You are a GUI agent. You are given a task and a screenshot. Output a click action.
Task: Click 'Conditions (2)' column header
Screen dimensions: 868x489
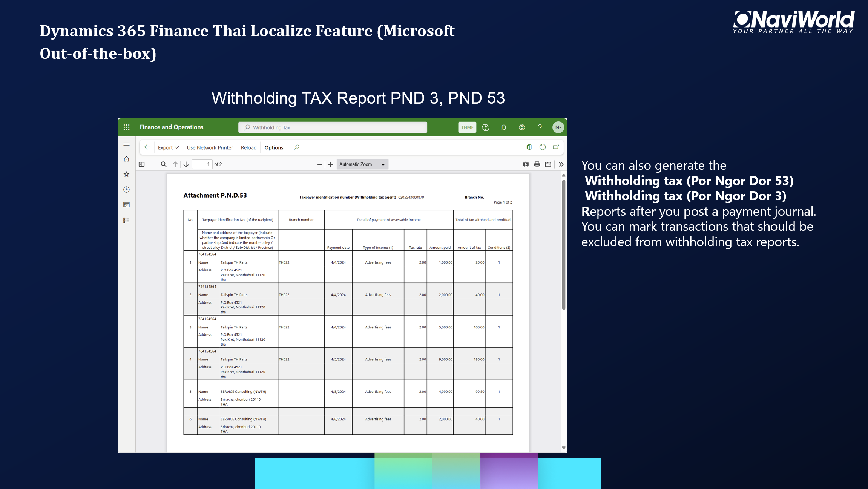point(499,248)
